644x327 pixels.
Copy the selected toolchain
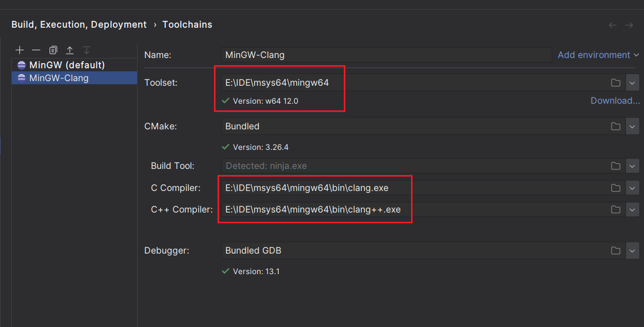point(53,50)
